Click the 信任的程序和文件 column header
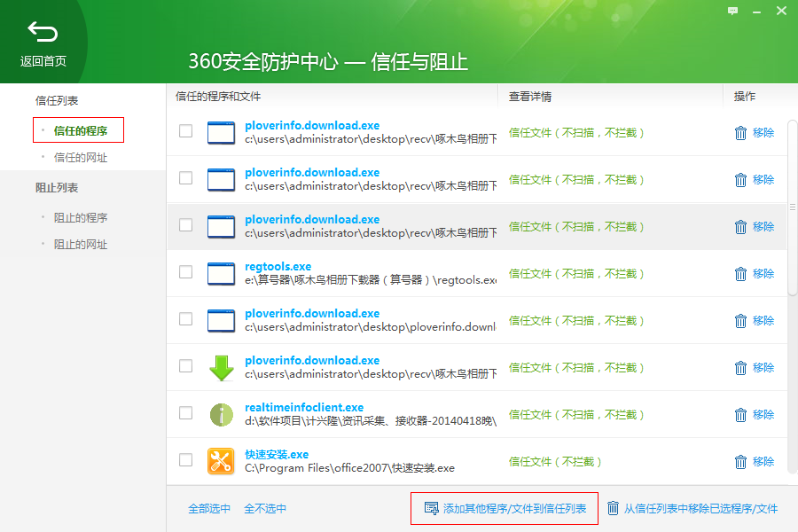Screen dimensions: 798x532 point(218,97)
